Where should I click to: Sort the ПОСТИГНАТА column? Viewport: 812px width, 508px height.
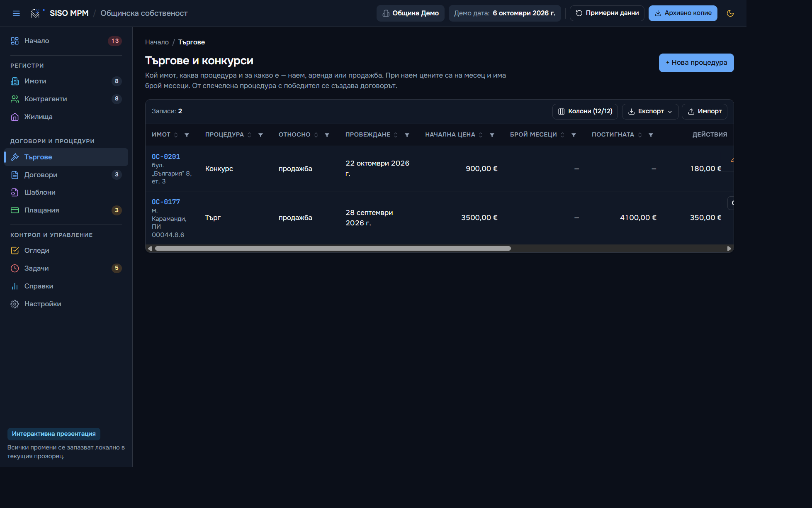click(x=640, y=135)
